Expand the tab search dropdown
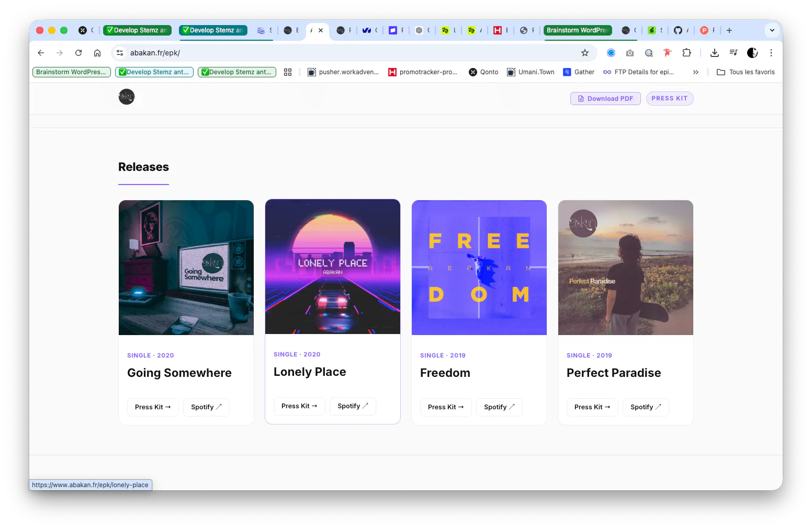This screenshot has width=812, height=529. [x=772, y=30]
